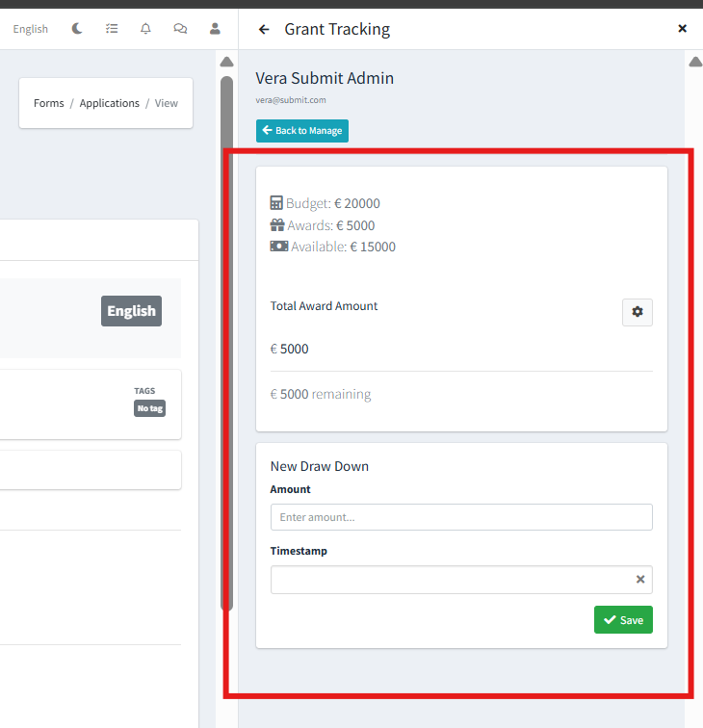Open Total Award Amount gear settings

(637, 312)
